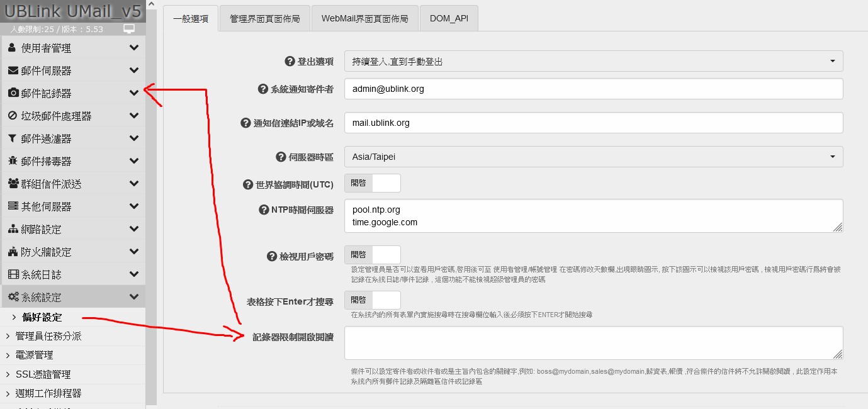This screenshot has width=868, height=409.
Task: Open the SSL憑證管理 submenu link
Action: [x=43, y=374]
